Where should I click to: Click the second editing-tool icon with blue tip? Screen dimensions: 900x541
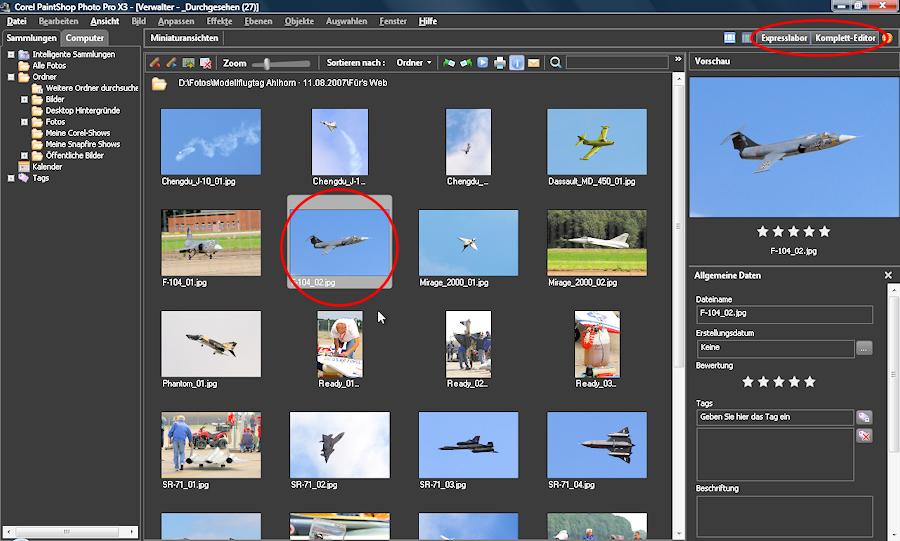[172, 63]
